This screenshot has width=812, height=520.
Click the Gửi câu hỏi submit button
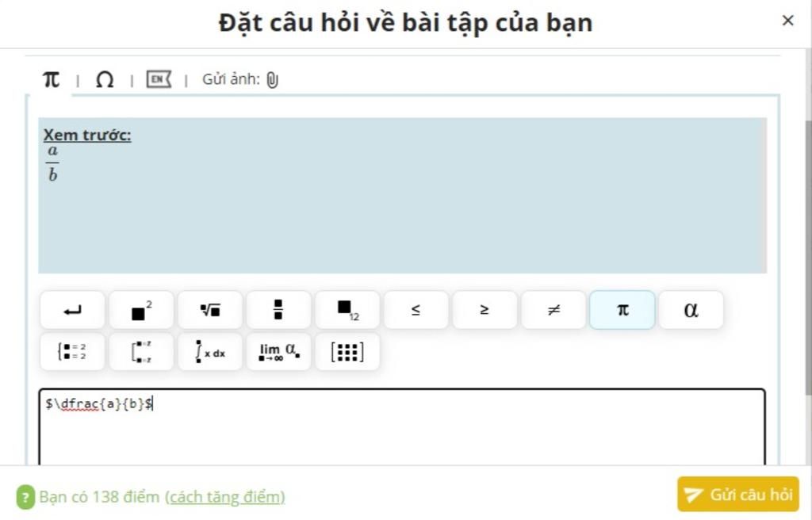point(738,494)
